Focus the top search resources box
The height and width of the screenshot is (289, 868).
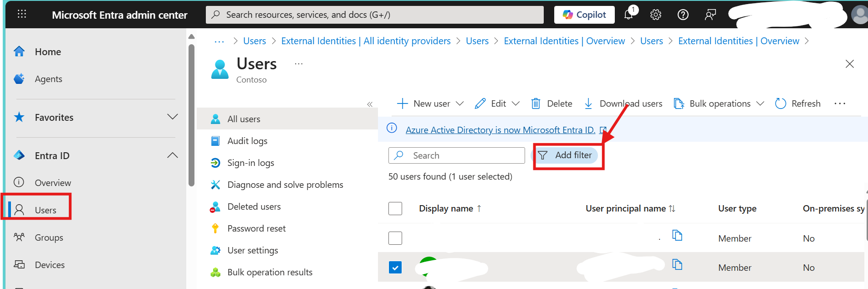pyautogui.click(x=375, y=15)
